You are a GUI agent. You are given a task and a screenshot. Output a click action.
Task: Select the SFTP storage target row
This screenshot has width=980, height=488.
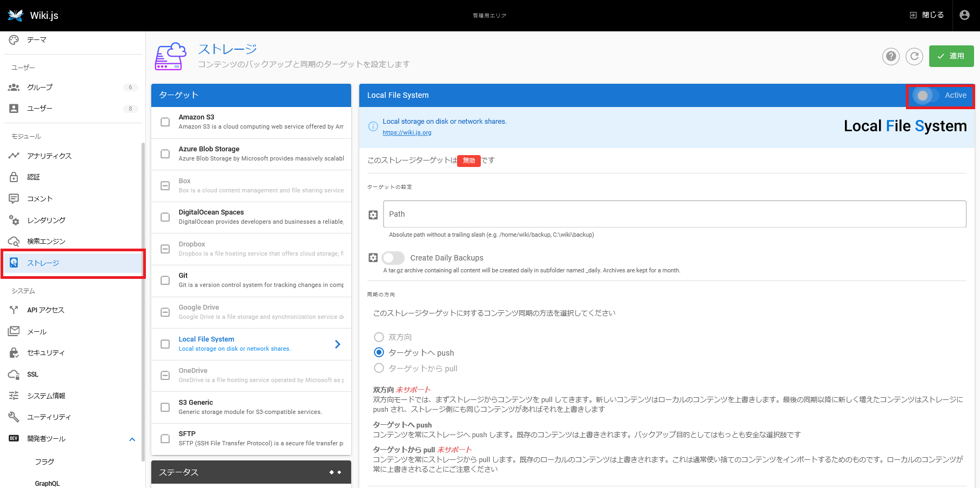[251, 439]
